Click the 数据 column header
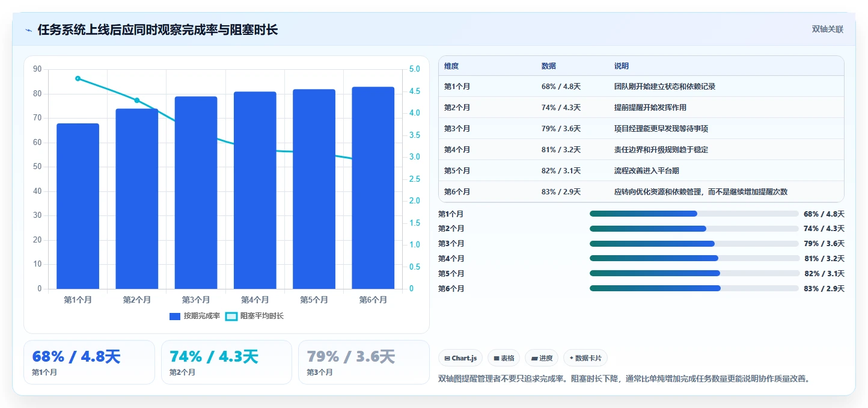 (x=549, y=66)
